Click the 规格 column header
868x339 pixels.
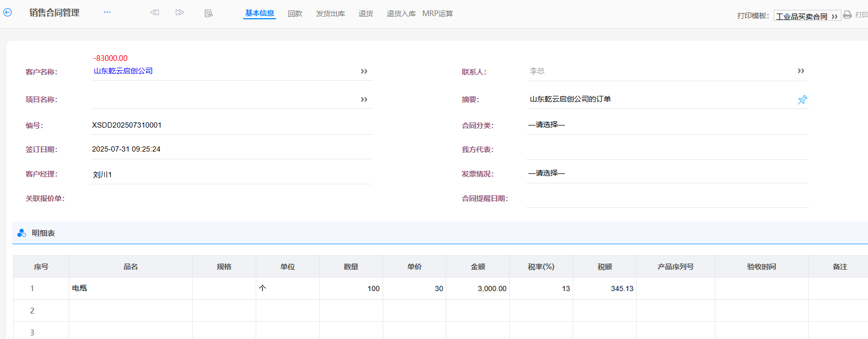[x=224, y=267]
